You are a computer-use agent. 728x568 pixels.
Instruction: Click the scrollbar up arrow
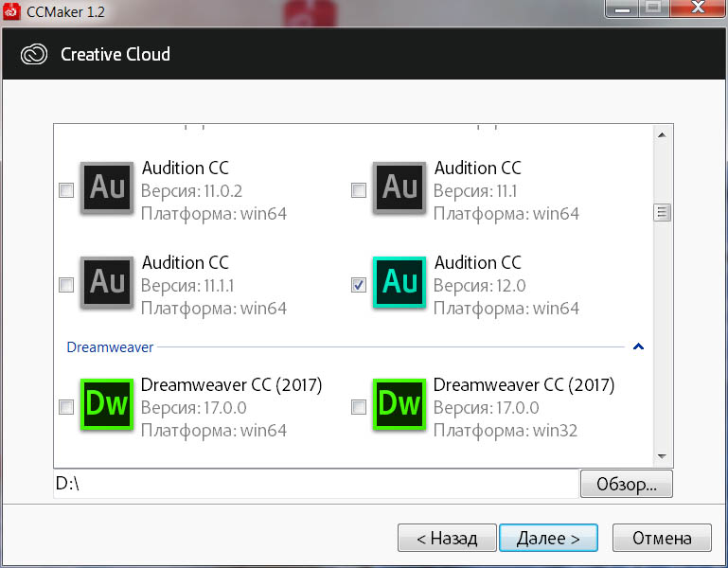tap(662, 135)
